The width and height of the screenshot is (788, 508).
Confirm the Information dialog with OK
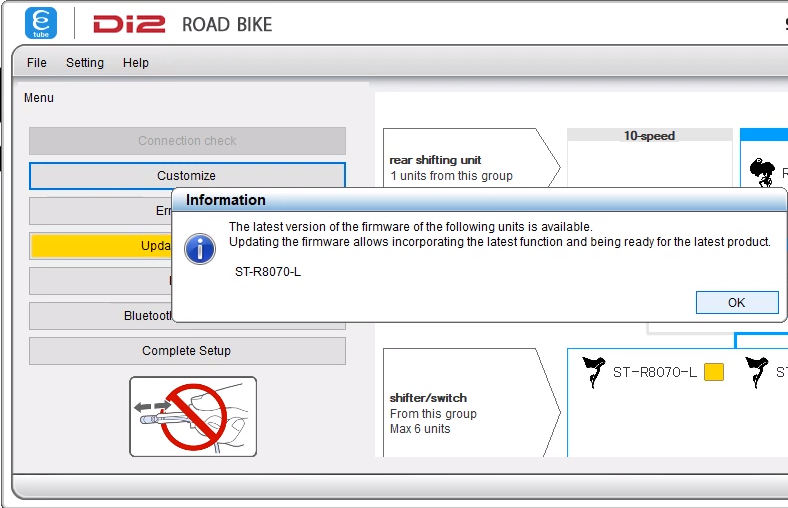(x=737, y=302)
